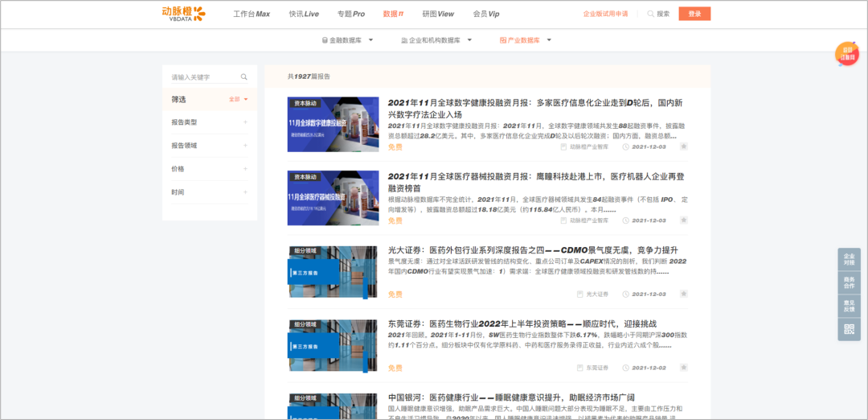The image size is (868, 420).
Task: Open the 全部 filter dropdown
Action: [x=239, y=100]
